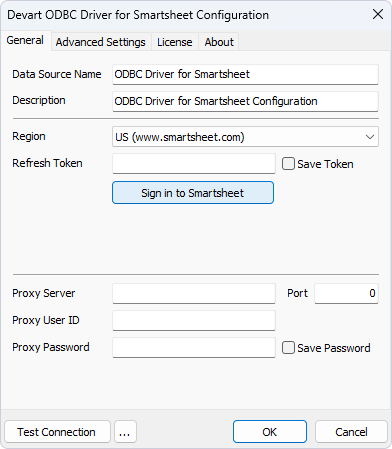This screenshot has height=449, width=392.
Task: Click the Refresh Token label text
Action: pyautogui.click(x=47, y=163)
